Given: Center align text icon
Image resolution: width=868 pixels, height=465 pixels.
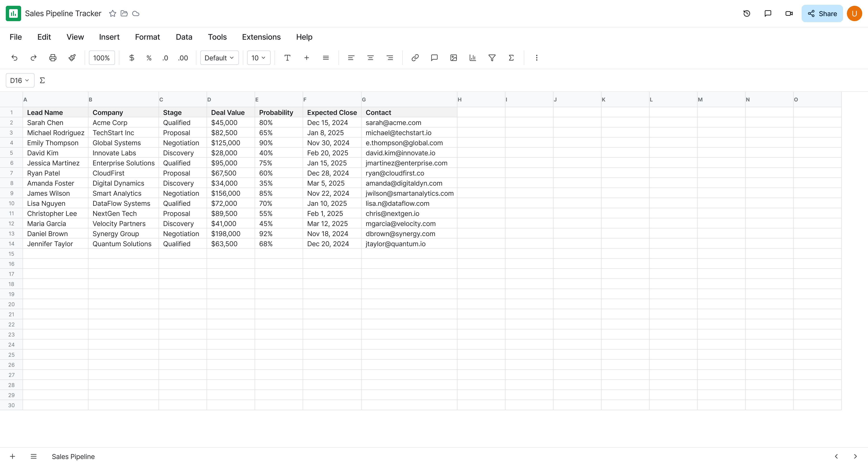Looking at the screenshot, I should [x=370, y=58].
